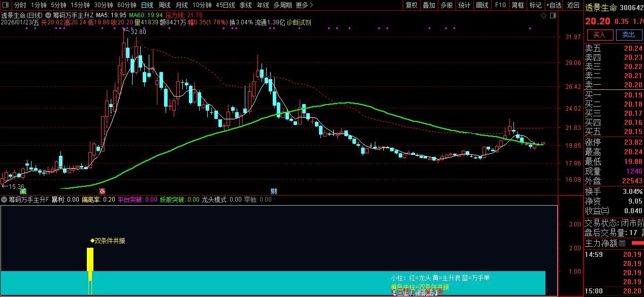Click the 财 marker at the chart bottom
This screenshot has width=644, height=297.
[274, 191]
